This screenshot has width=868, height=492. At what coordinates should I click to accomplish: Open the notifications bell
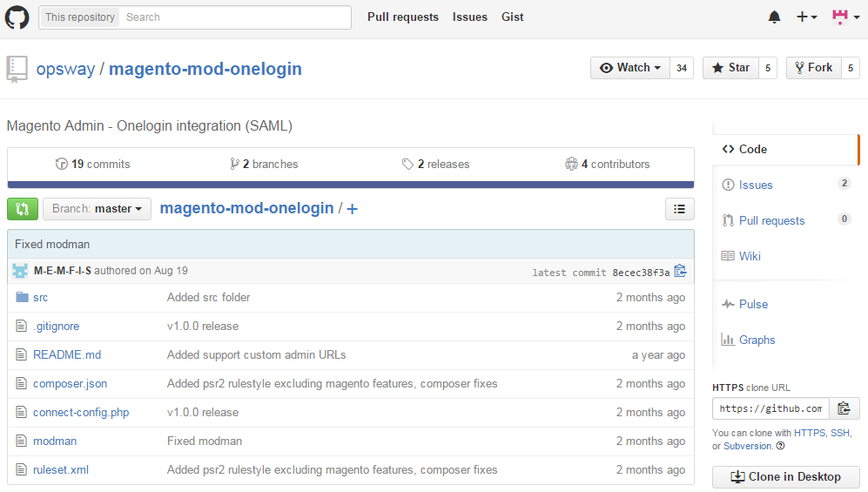pos(774,17)
